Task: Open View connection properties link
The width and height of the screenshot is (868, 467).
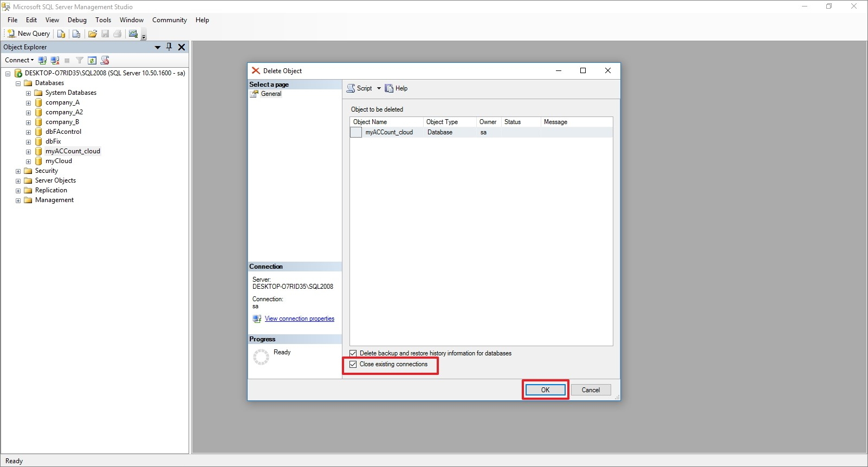Action: (x=300, y=319)
